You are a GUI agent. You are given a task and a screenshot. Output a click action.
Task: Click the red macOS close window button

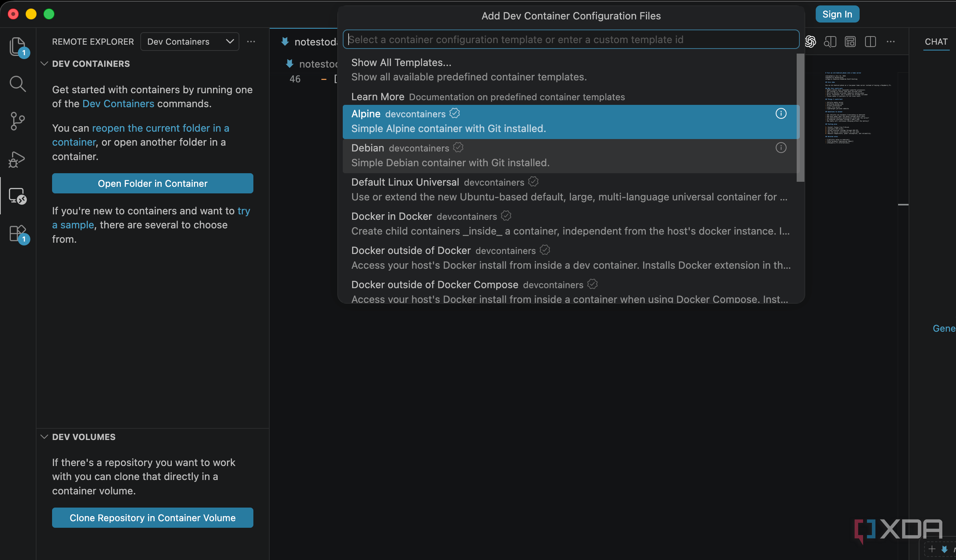click(13, 14)
